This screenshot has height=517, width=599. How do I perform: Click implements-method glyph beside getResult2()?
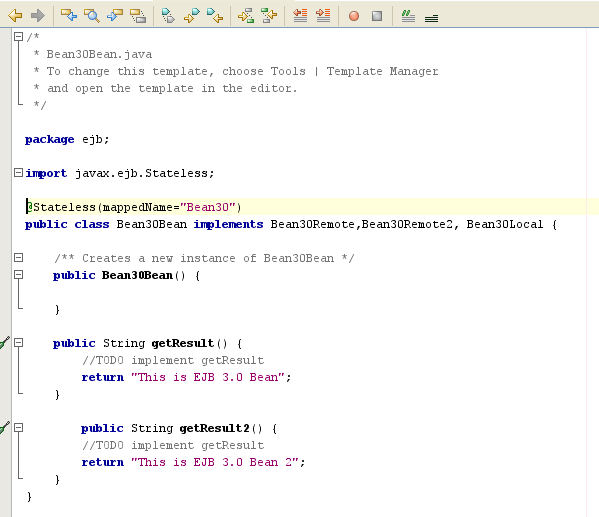click(5, 427)
